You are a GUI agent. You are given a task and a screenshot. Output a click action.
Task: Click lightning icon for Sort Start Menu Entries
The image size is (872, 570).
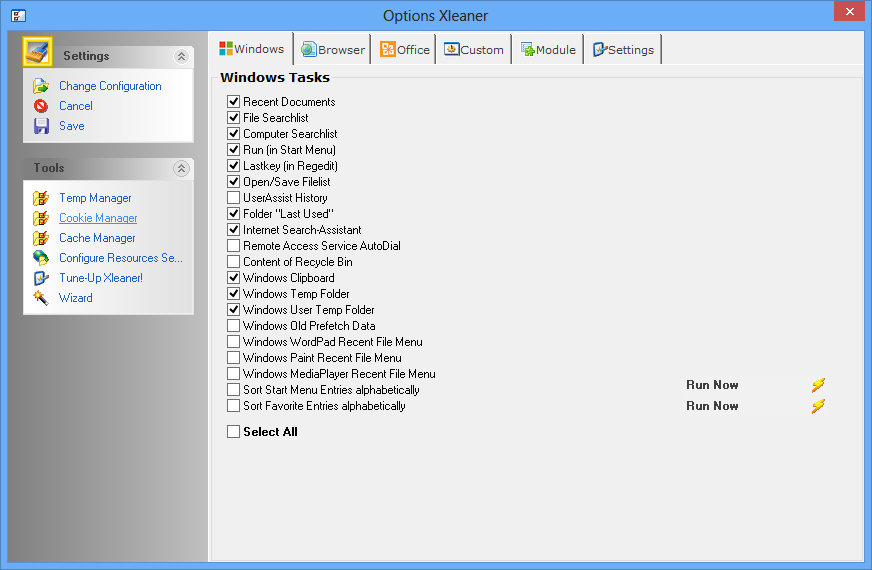[x=818, y=385]
